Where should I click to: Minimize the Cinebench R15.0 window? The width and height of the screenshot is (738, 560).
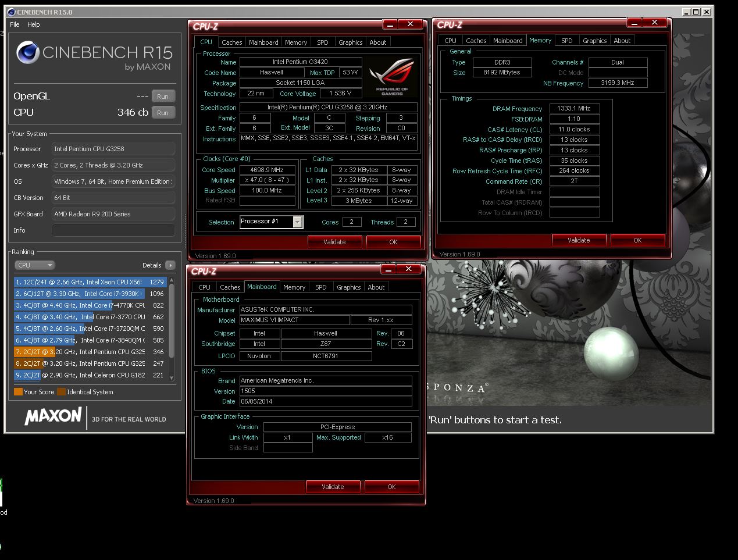686,12
